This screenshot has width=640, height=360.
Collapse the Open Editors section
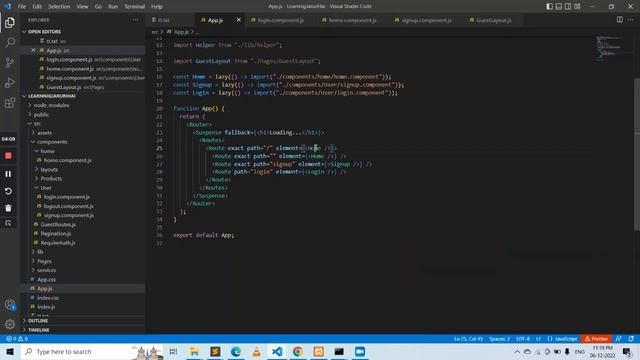(x=44, y=31)
